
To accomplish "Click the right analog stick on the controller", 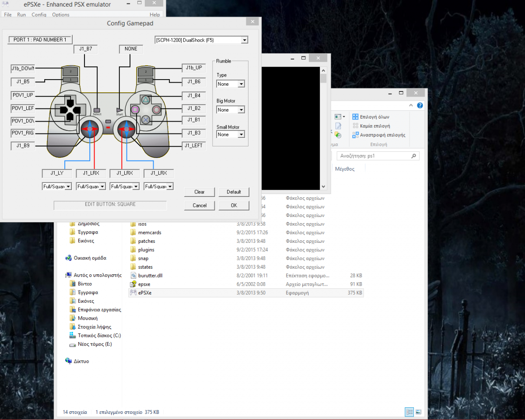I will click(126, 129).
